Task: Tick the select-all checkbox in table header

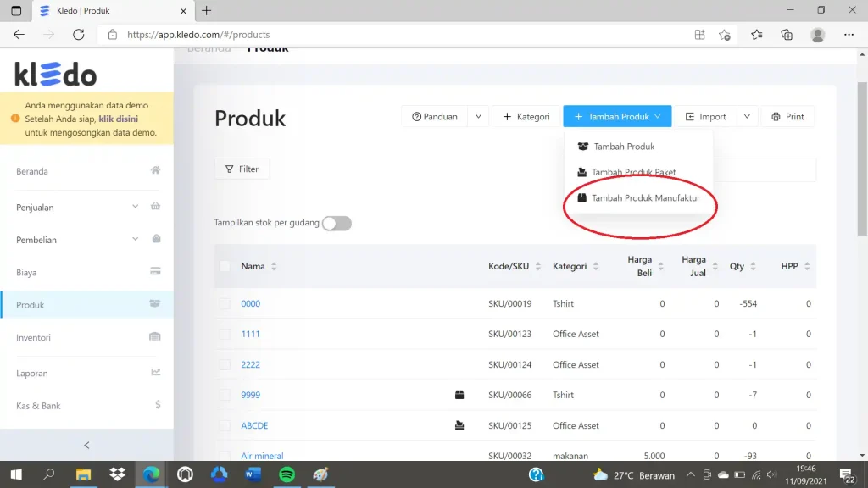Action: pyautogui.click(x=224, y=266)
